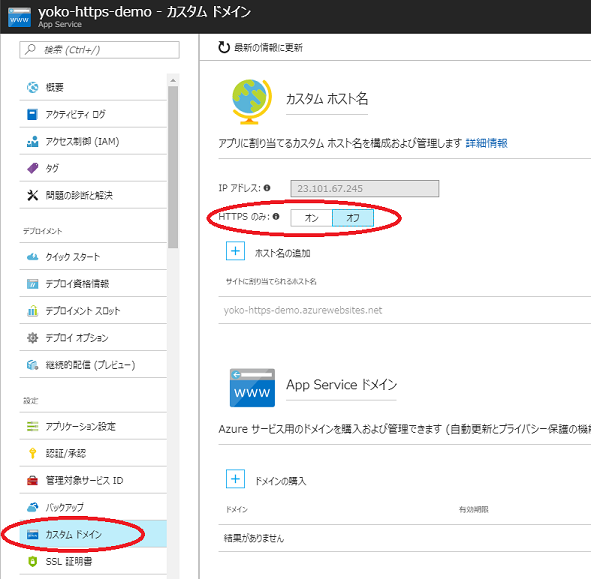
Task: Open 認証/承認 menu item
Action: point(93,453)
